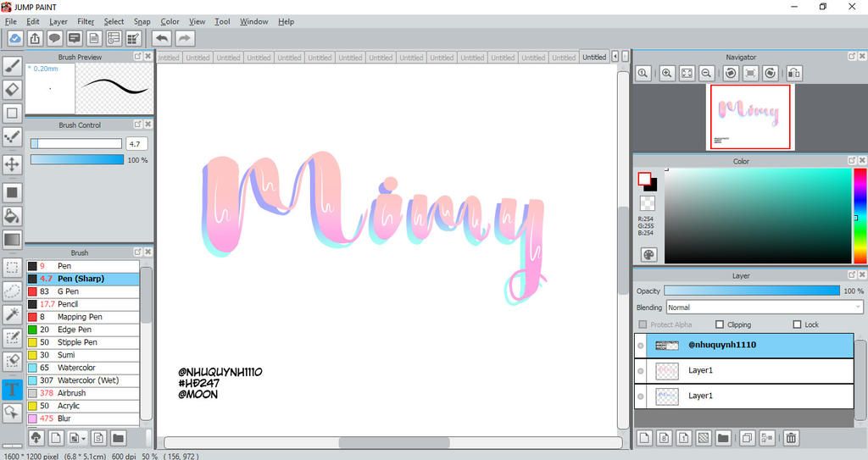The image size is (868, 460).
Task: Click the cloud save icon in the toolbar
Action: (15, 38)
